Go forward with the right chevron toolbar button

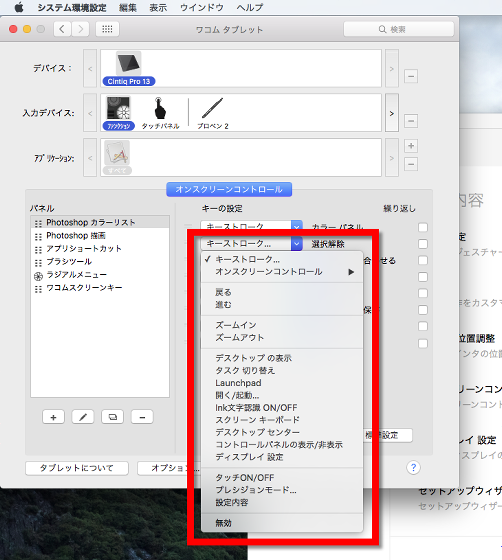80,29
